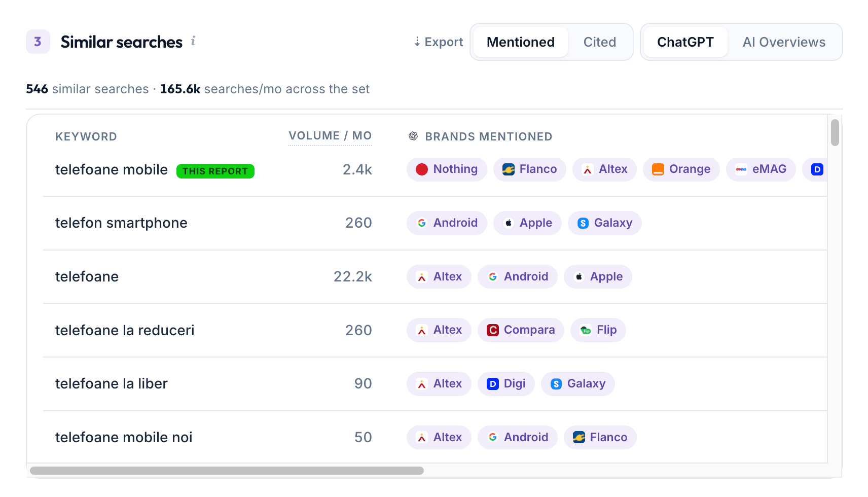
Task: Click the Android chip in telefon smartphone row
Action: coord(447,223)
